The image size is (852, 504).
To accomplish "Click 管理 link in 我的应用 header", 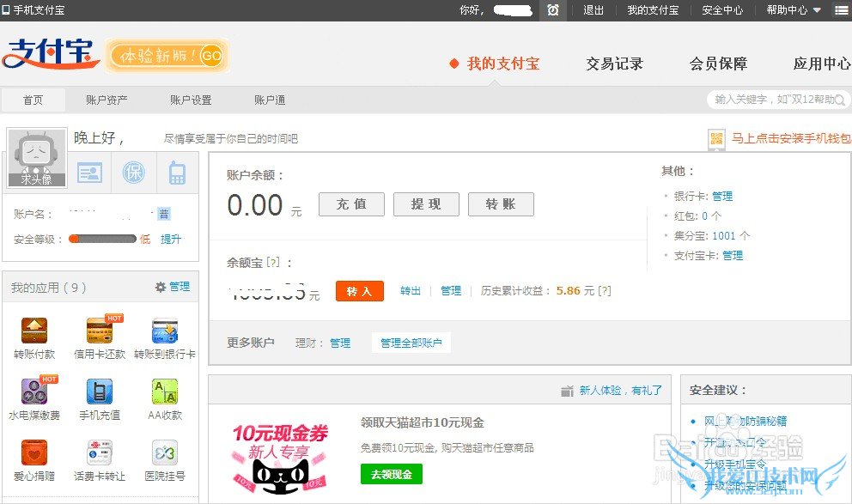I will [x=180, y=286].
